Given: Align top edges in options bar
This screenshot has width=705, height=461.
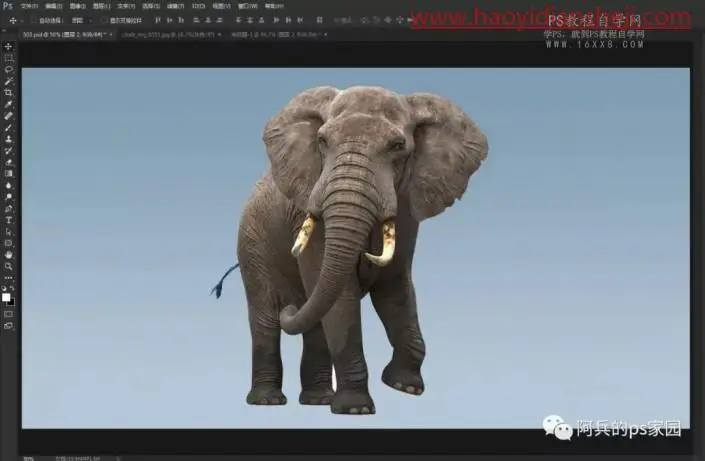Looking at the screenshot, I should click(157, 20).
